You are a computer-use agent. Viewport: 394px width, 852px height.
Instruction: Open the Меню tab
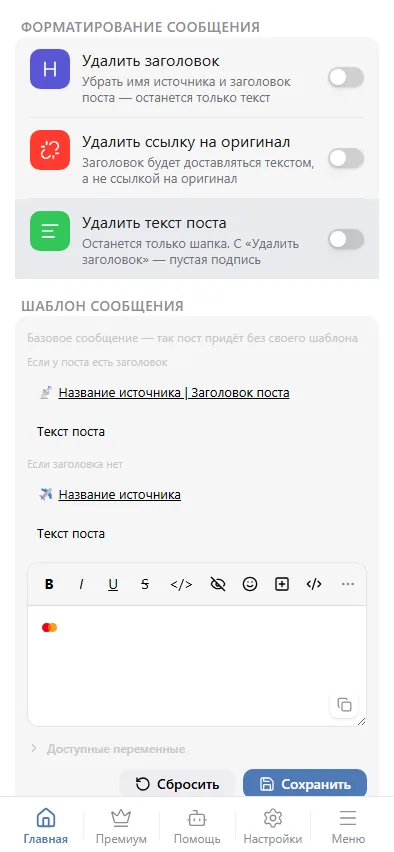coord(348,826)
